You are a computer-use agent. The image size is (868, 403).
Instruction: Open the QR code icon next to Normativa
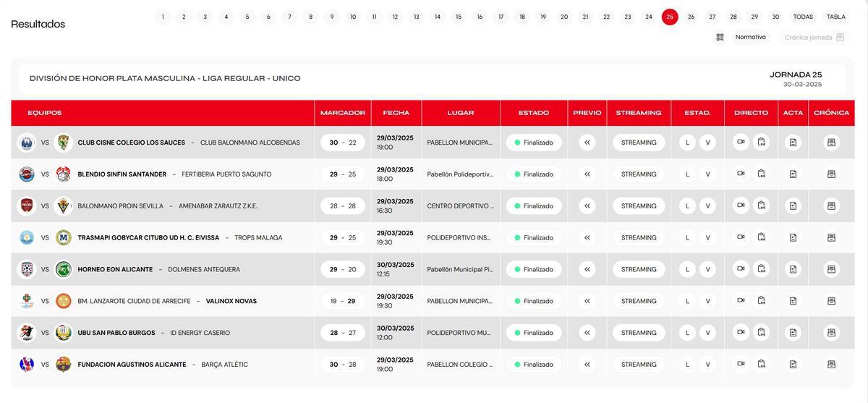coord(720,37)
